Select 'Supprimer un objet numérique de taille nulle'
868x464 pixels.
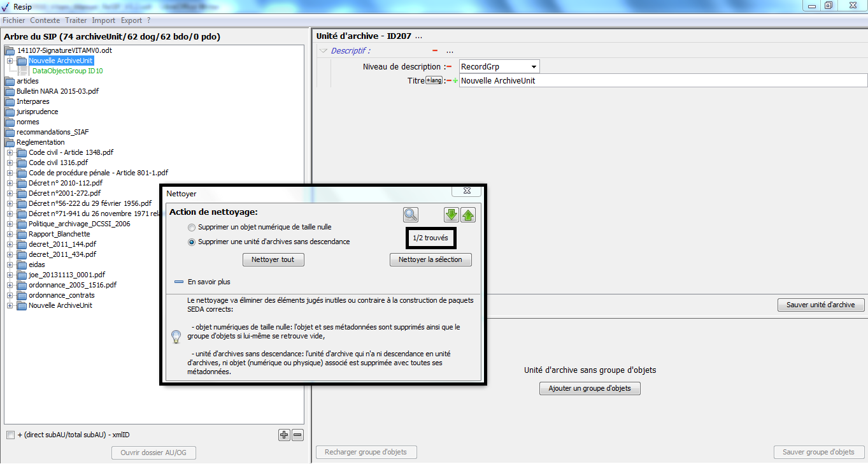tap(192, 227)
